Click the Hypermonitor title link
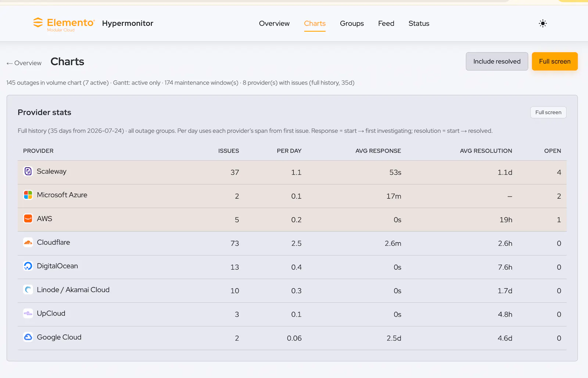 tap(128, 23)
